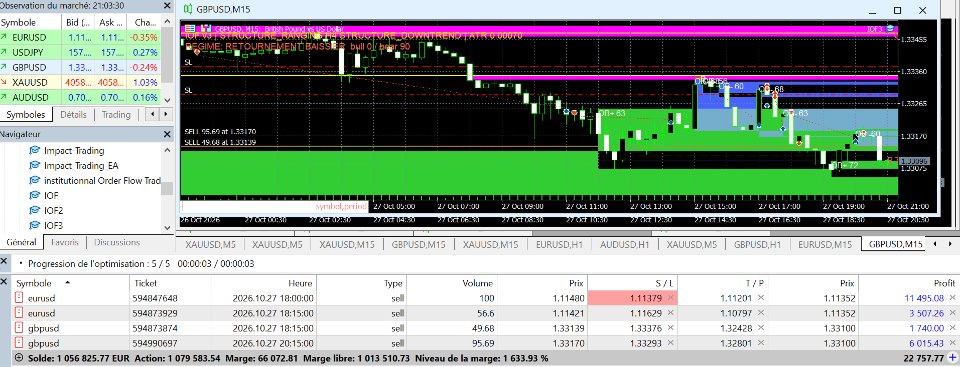Image resolution: width=960 pixels, height=367 pixels.
Task: Click GBPUSD chart window title candlestick icon
Action: point(187,10)
